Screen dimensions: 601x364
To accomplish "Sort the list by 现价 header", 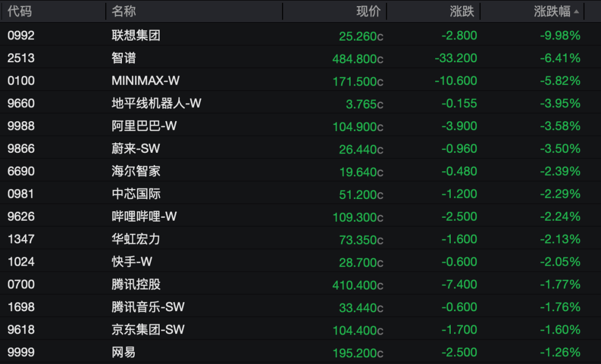I will tap(368, 12).
